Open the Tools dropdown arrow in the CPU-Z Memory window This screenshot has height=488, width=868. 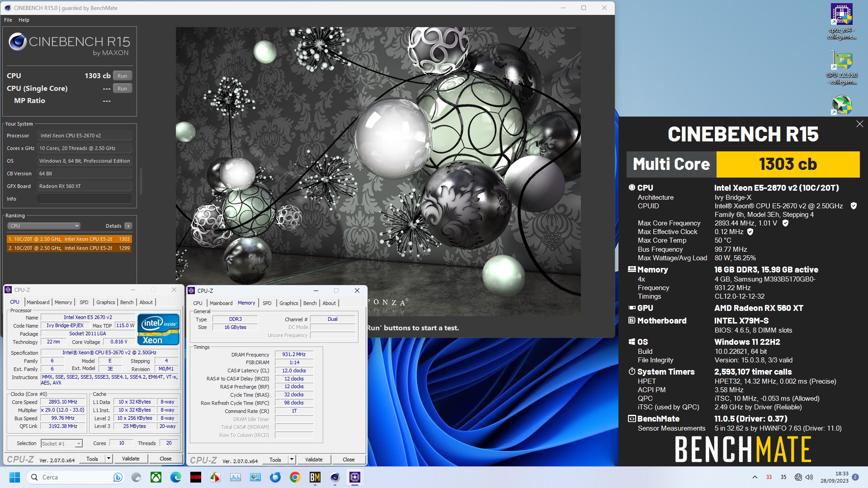(292, 460)
